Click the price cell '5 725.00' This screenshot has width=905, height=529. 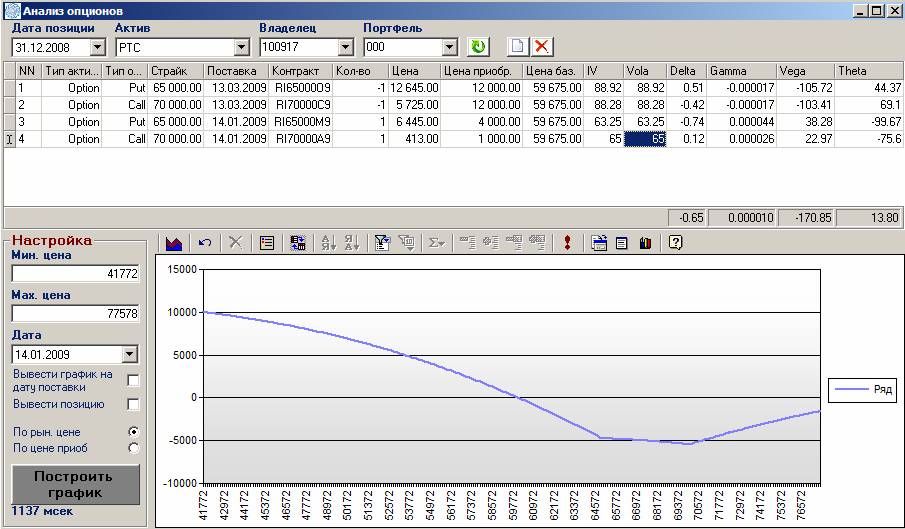click(414, 105)
